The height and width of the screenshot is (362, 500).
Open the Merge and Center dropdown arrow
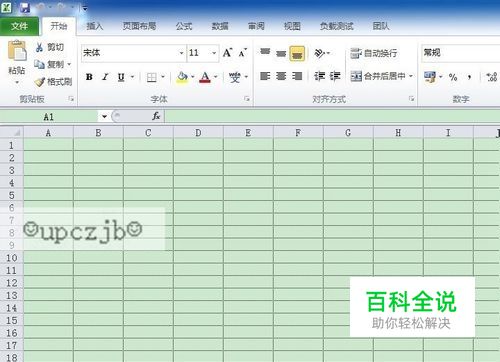pos(411,76)
